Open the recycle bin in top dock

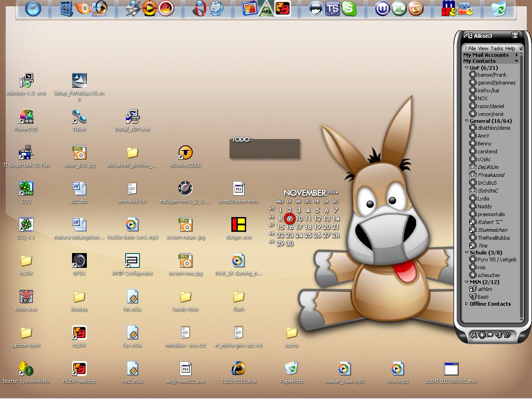(x=499, y=8)
